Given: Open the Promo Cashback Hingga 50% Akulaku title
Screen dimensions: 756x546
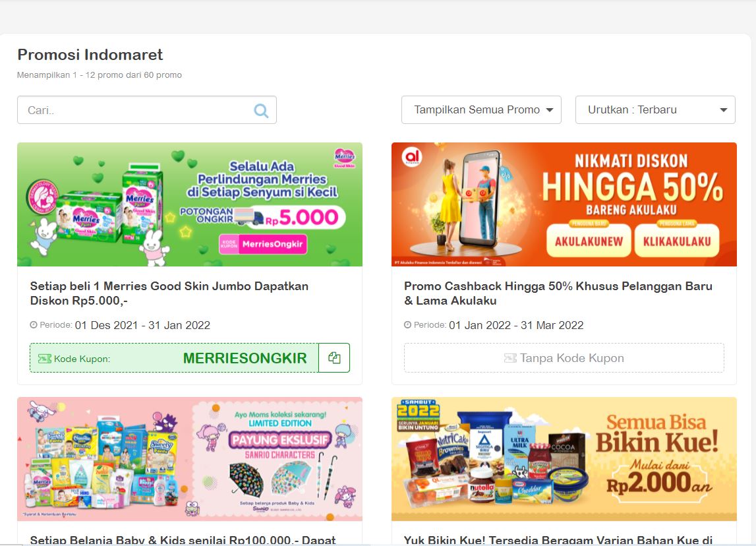Looking at the screenshot, I should coord(558,293).
